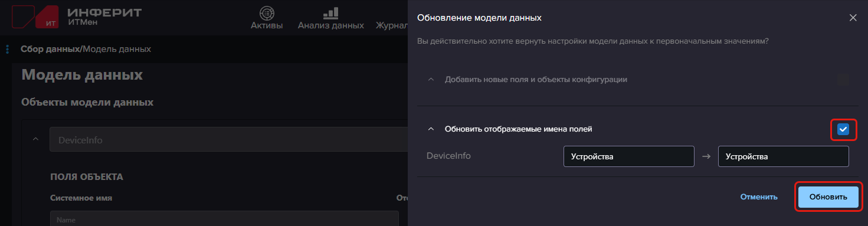Image resolution: width=868 pixels, height=226 pixels.
Task: Collapse the Добавить новые поля section chevron
Action: point(431,79)
